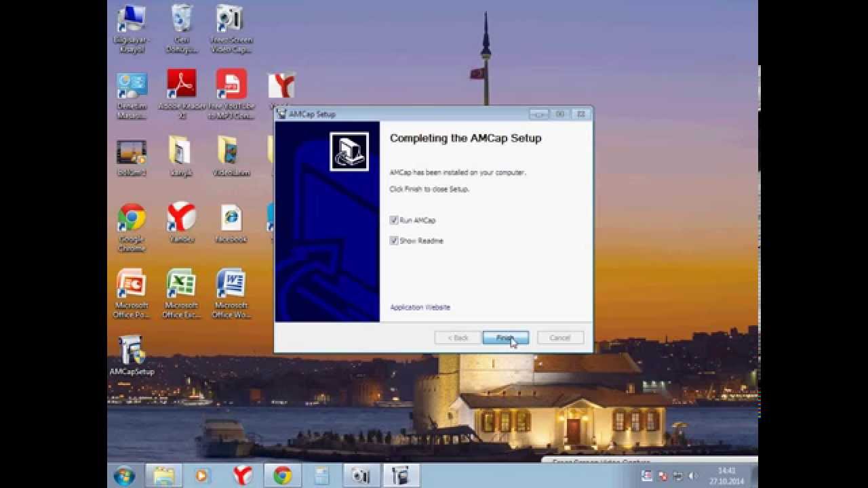Screen dimensions: 868x488
Task: Select the Computer shortcut desktop icon
Action: (x=132, y=30)
